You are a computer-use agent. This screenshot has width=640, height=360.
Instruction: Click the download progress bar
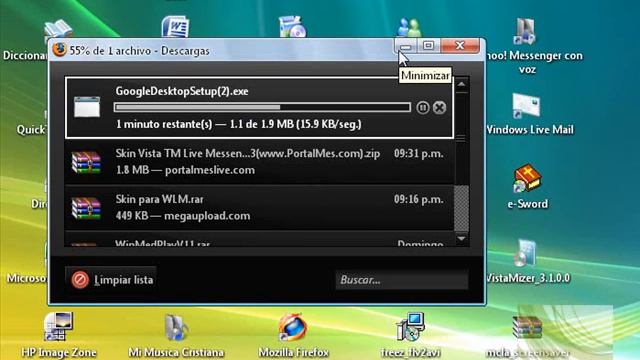click(x=262, y=107)
